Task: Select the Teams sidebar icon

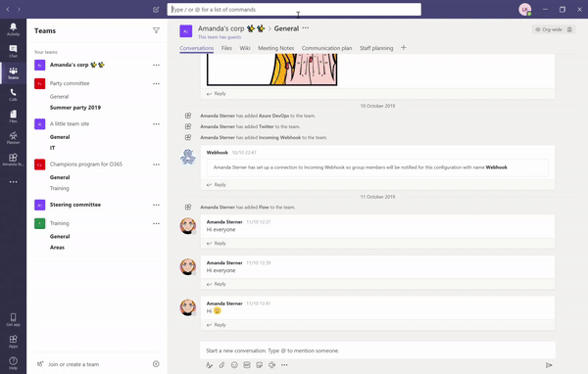Action: 13,72
